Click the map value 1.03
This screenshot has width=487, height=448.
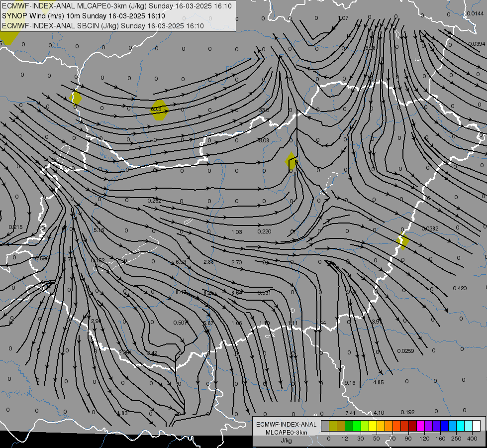pos(237,232)
